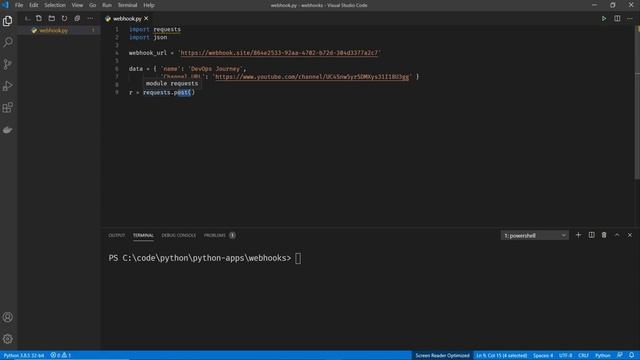Add a new terminal with plus icon
This screenshot has width=640, height=360.
click(x=578, y=235)
